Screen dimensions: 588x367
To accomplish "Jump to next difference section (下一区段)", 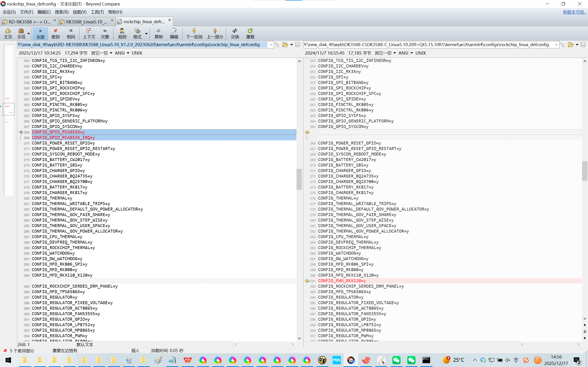I will [194, 33].
